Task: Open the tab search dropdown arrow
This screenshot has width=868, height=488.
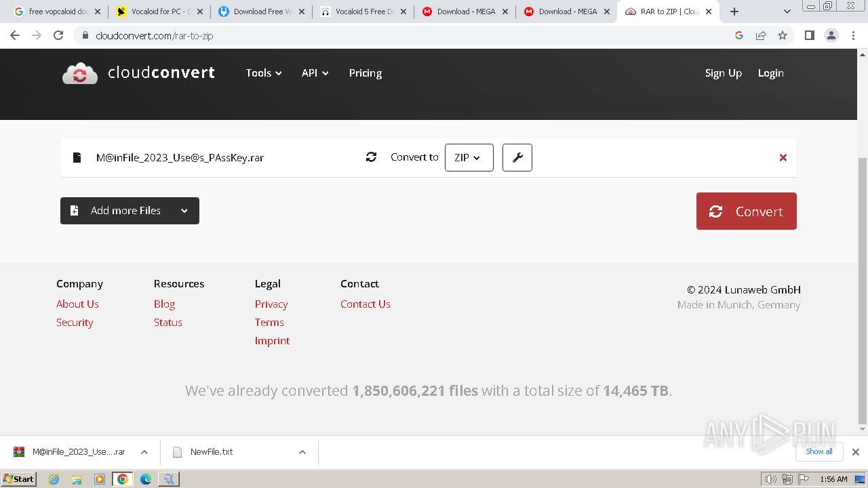Action: 787,12
